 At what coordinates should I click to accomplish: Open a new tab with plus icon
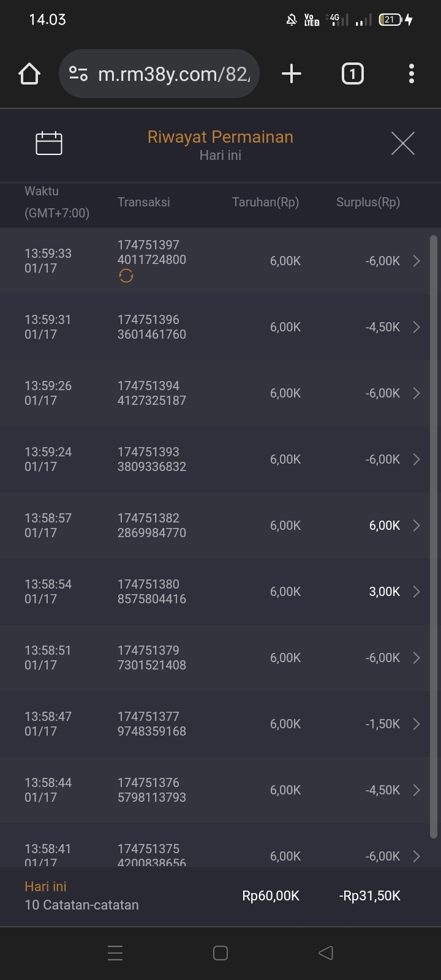pos(292,74)
